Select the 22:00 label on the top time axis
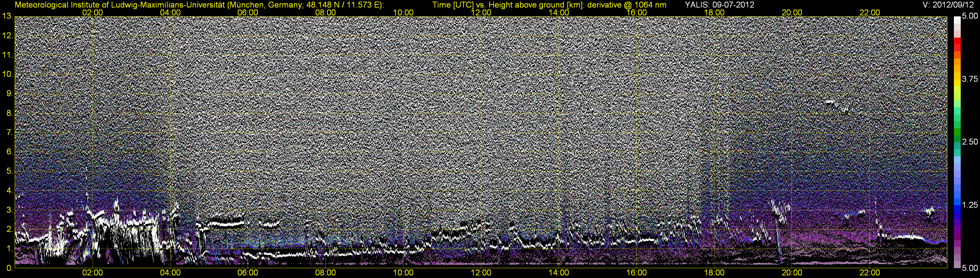The height and width of the screenshot is (278, 980). point(870,12)
